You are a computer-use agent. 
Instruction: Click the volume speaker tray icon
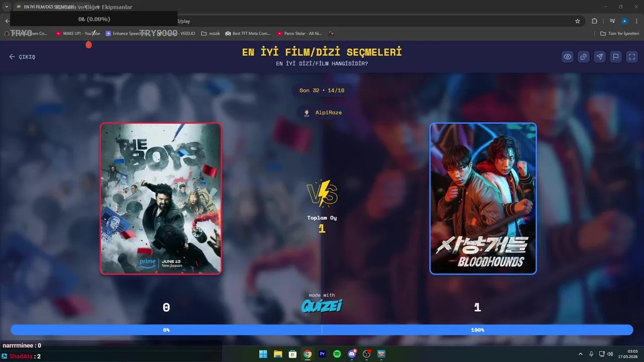coord(610,354)
